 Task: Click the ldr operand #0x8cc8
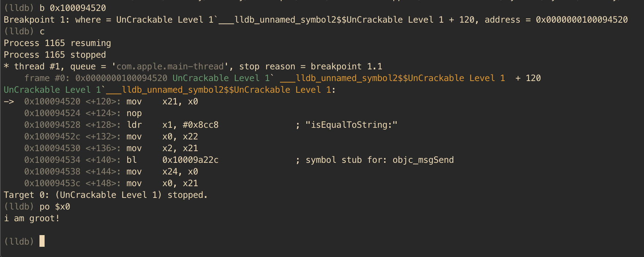(200, 125)
